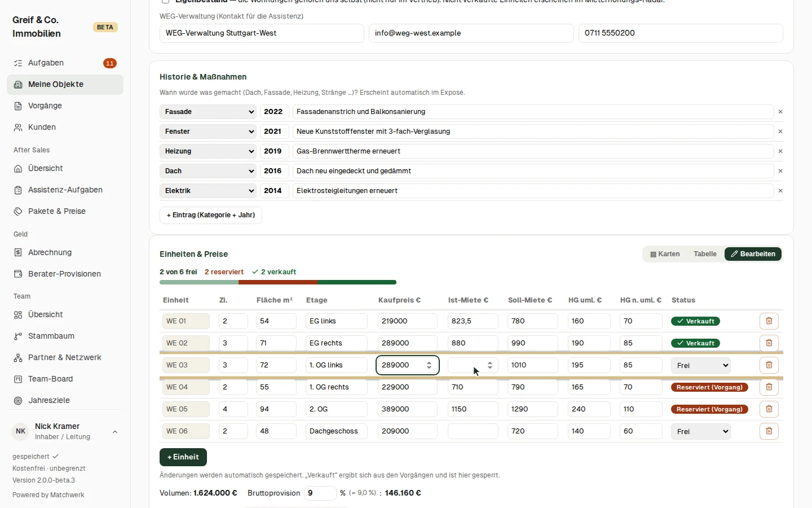812x508 pixels.
Task: Open Abrechnung page
Action: [65, 253]
